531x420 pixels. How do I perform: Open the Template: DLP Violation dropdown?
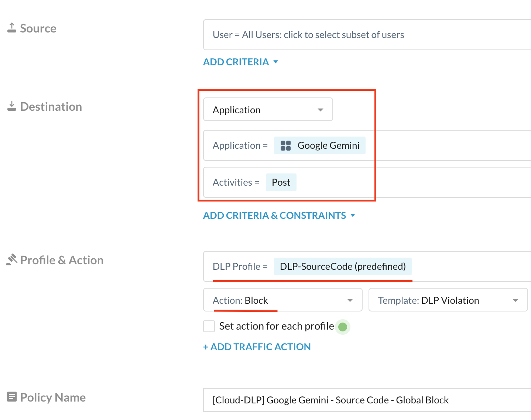click(x=448, y=300)
